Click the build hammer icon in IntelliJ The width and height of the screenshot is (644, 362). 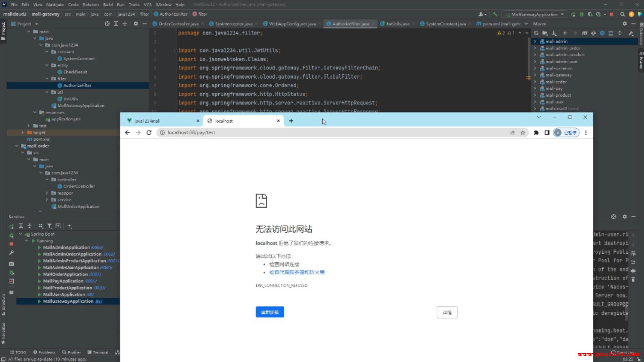[x=495, y=14]
